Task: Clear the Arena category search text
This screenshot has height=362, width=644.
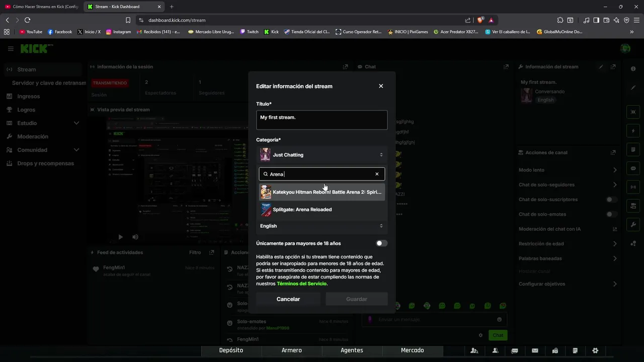Action: pos(377,174)
